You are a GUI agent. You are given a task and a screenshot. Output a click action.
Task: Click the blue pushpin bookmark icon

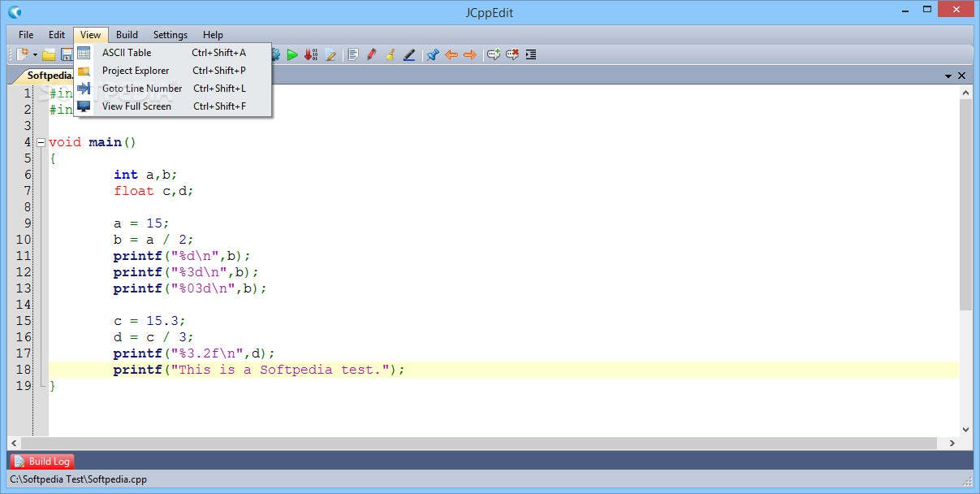pyautogui.click(x=433, y=54)
